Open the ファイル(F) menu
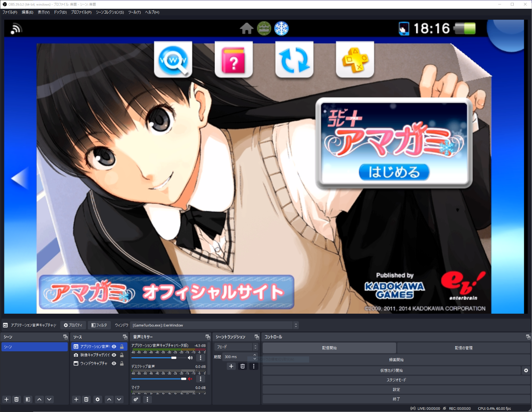This screenshot has height=412, width=532. pos(10,12)
